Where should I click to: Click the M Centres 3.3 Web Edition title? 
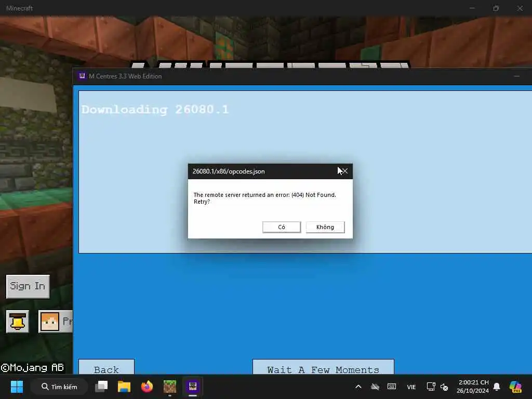tap(125, 76)
